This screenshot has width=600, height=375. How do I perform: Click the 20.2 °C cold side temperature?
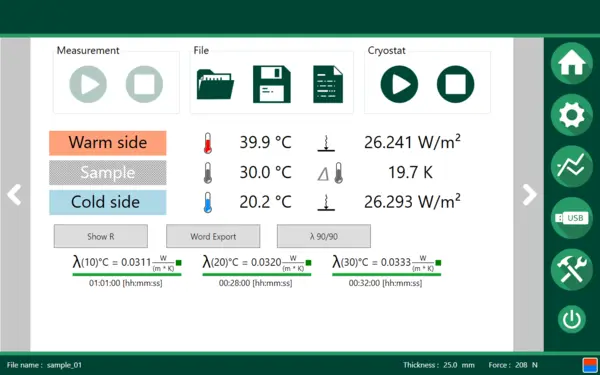(x=266, y=202)
